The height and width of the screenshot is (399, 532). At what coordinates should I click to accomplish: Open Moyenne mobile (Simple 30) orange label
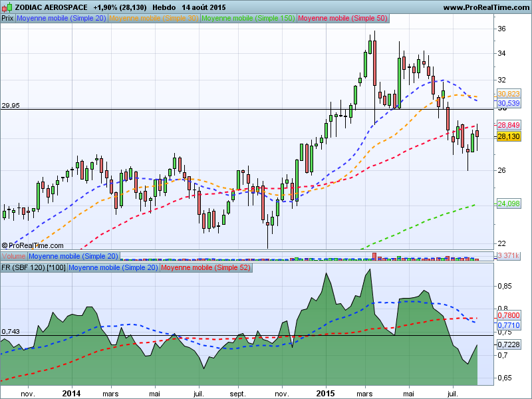[x=154, y=19]
